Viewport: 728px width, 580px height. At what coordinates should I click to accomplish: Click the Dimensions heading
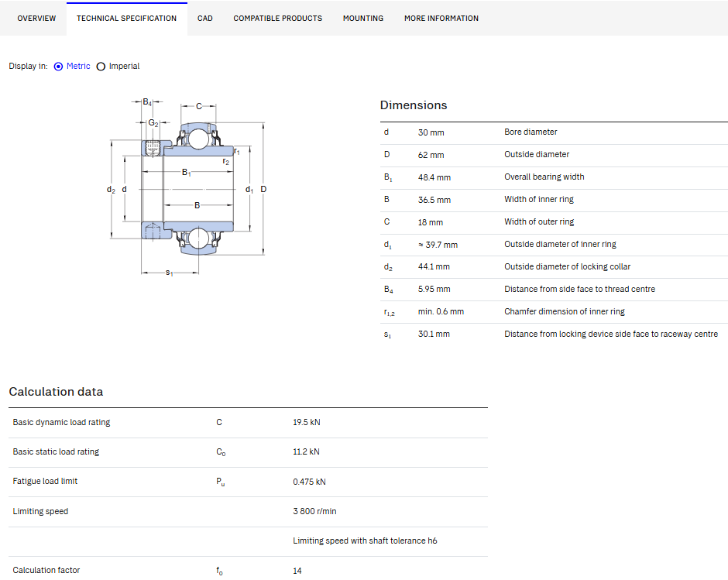414,105
